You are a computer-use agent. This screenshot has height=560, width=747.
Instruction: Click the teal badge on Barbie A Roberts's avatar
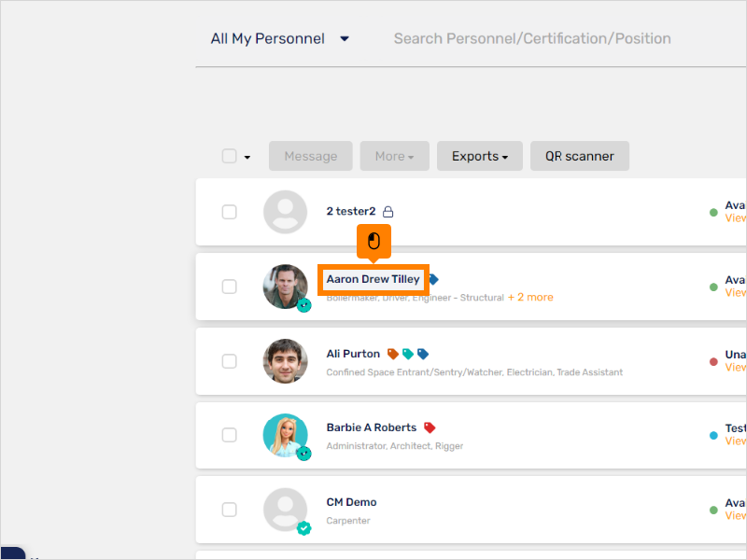point(303,454)
